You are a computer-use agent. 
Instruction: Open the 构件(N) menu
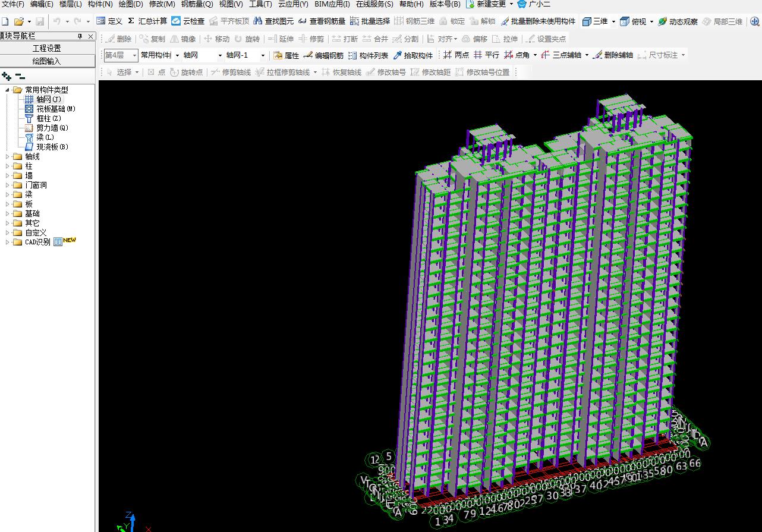100,4
